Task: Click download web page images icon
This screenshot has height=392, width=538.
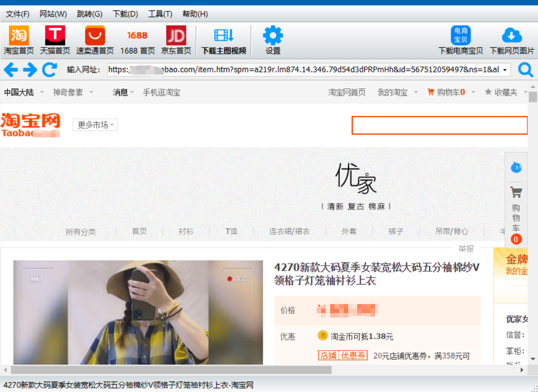Action: [512, 36]
